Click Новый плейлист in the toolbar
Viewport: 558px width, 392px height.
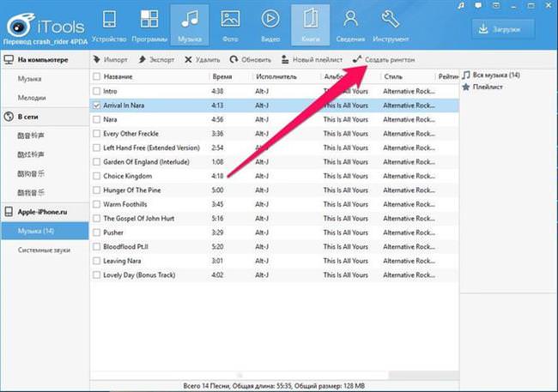(312, 60)
